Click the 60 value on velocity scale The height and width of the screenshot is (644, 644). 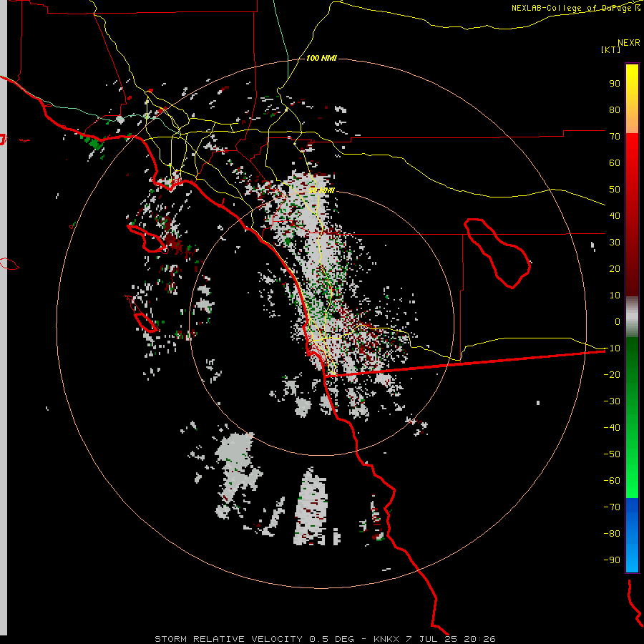coord(615,162)
